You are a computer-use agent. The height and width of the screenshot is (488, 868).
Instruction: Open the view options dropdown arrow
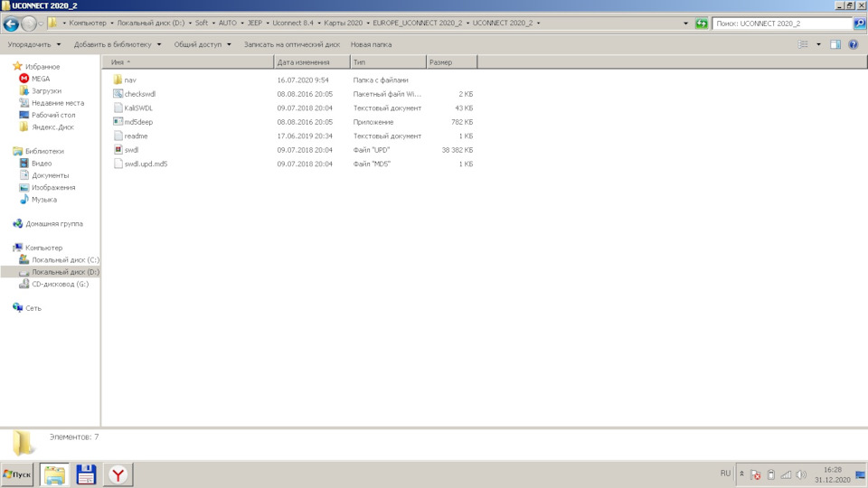pyautogui.click(x=818, y=44)
